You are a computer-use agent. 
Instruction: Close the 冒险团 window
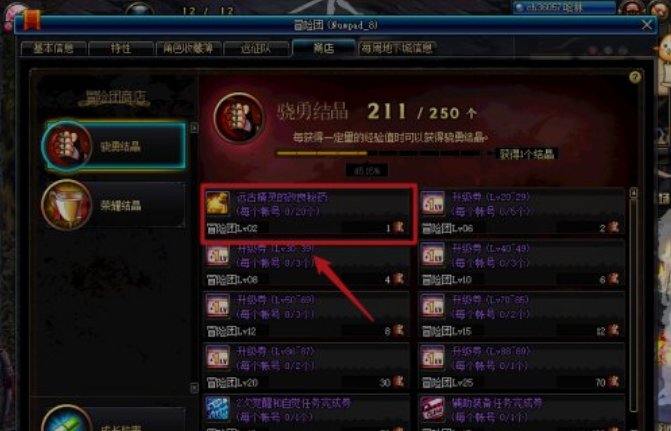click(x=647, y=25)
